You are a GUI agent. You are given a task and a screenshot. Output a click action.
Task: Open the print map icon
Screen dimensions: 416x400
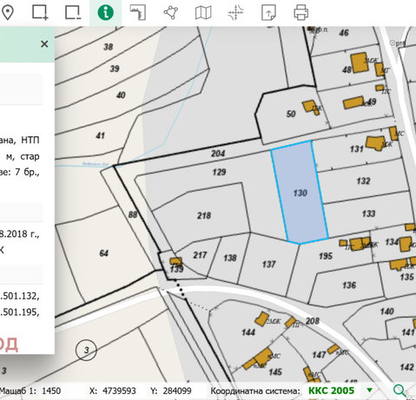click(x=301, y=13)
